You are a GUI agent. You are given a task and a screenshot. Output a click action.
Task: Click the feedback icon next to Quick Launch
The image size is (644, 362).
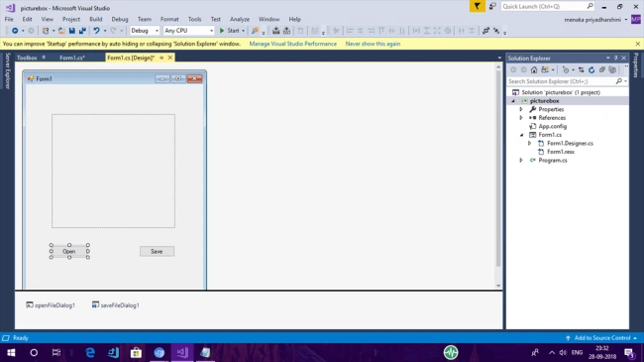492,6
